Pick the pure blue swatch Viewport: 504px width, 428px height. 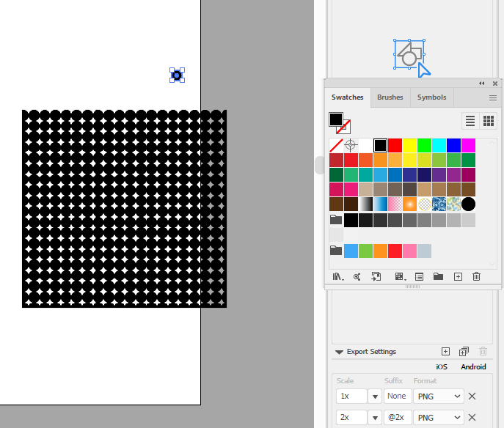[x=453, y=145]
